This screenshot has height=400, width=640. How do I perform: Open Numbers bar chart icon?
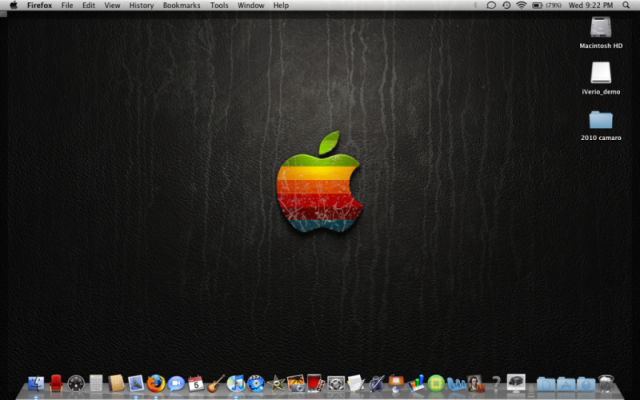[x=416, y=383]
